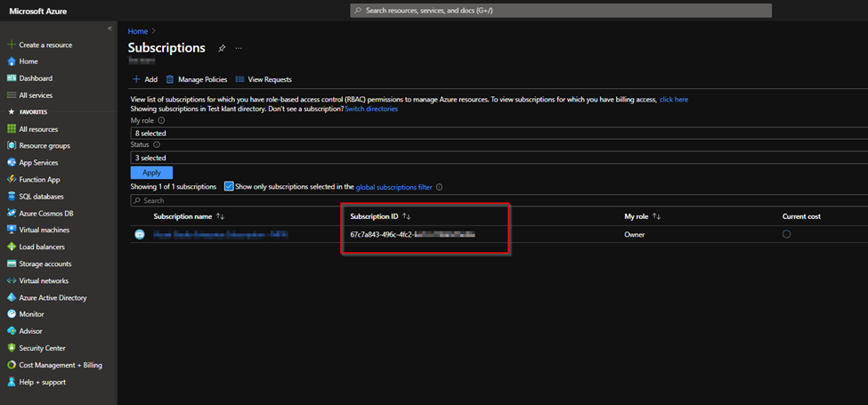Open the Virtual machines icon
868x405 pixels.
pos(11,231)
